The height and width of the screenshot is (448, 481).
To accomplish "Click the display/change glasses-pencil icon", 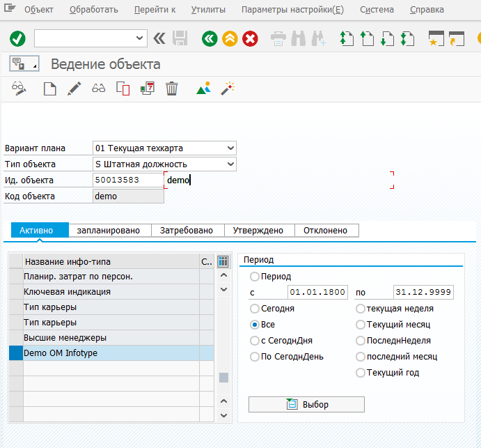I will click(x=19, y=88).
